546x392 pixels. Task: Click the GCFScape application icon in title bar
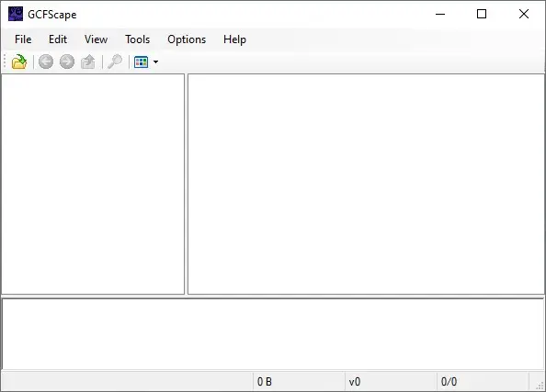coord(16,15)
